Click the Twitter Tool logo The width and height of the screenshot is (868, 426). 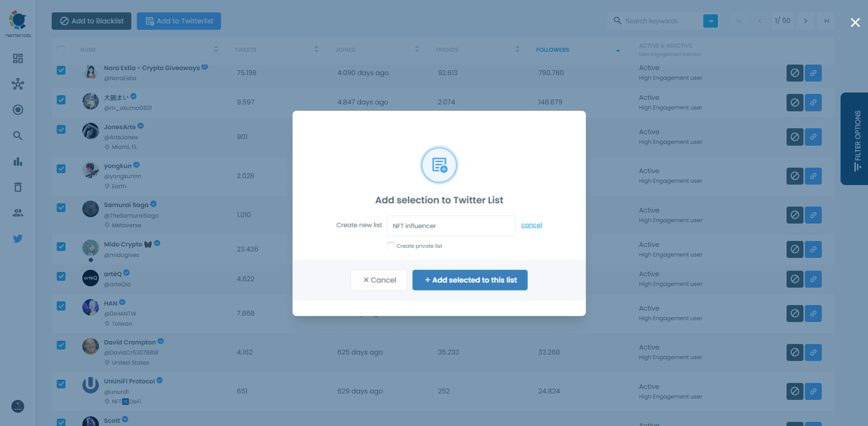18,24
